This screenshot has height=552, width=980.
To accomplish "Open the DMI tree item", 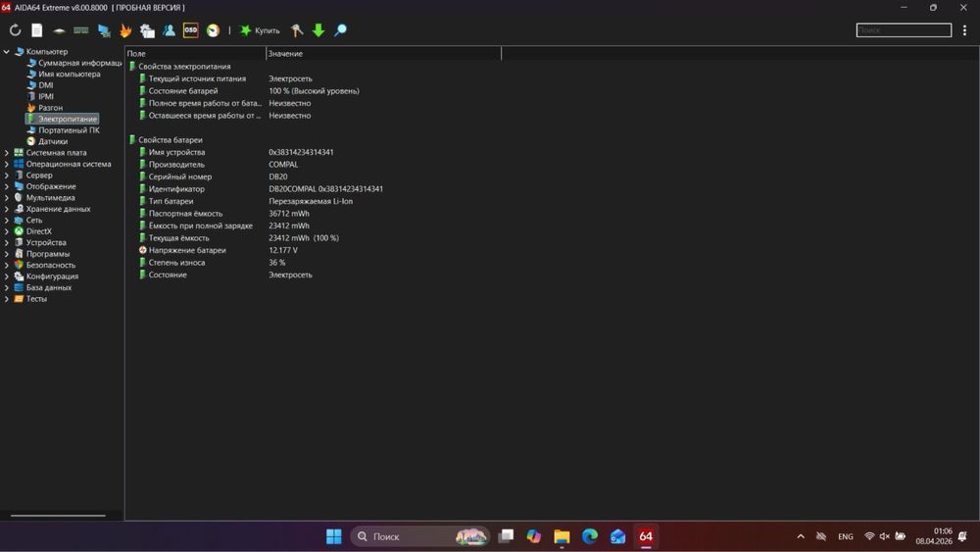I will coord(40,85).
